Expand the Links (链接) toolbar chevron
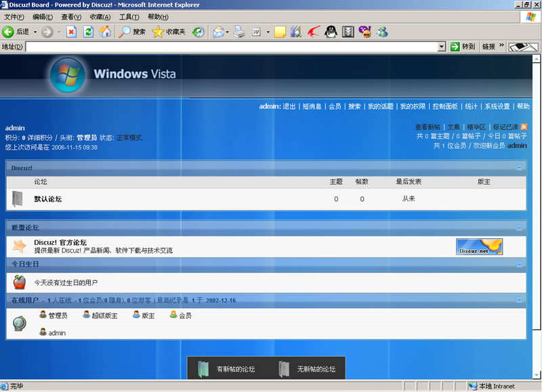Image resolution: width=542 pixels, height=392 pixels. 501,45
